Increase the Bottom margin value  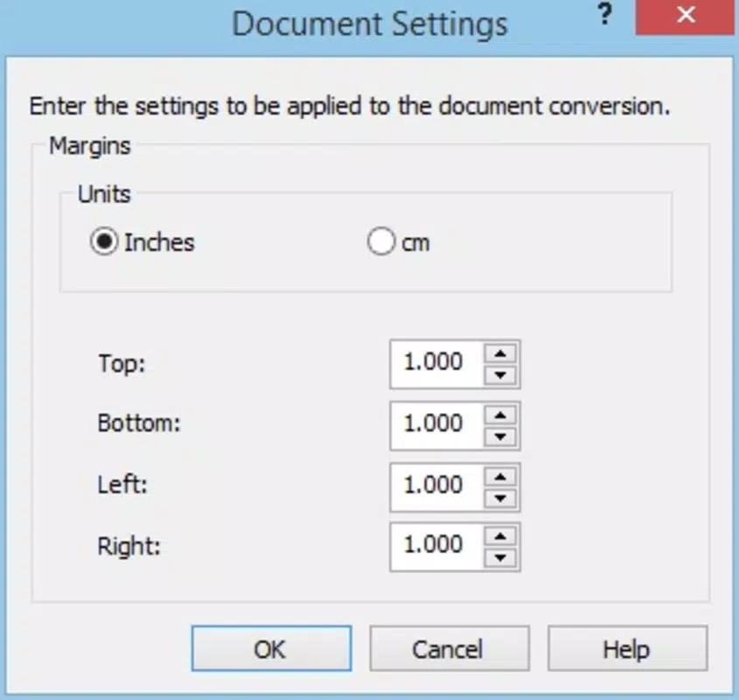(500, 415)
